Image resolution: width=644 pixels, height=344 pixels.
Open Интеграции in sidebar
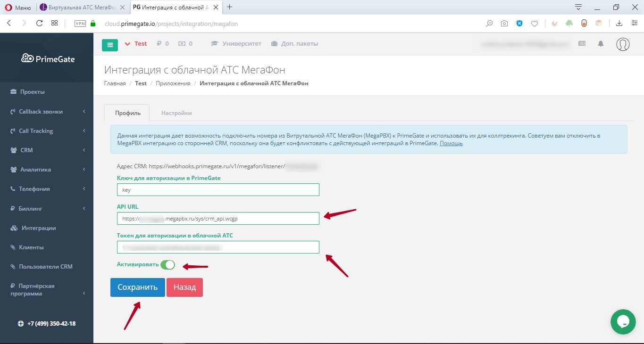pos(33,228)
